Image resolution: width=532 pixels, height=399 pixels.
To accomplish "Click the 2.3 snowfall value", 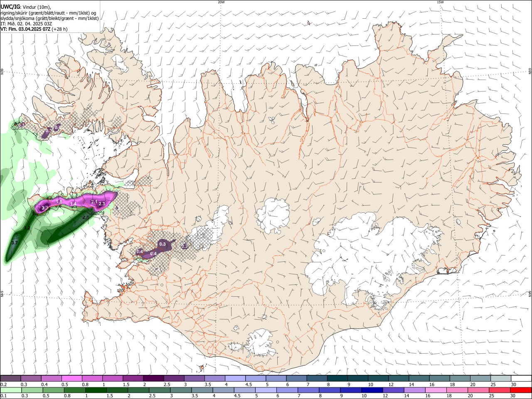I will click(x=102, y=204).
